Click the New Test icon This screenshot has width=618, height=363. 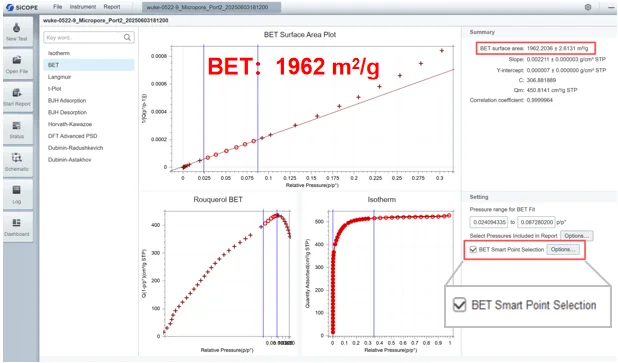pos(17,28)
